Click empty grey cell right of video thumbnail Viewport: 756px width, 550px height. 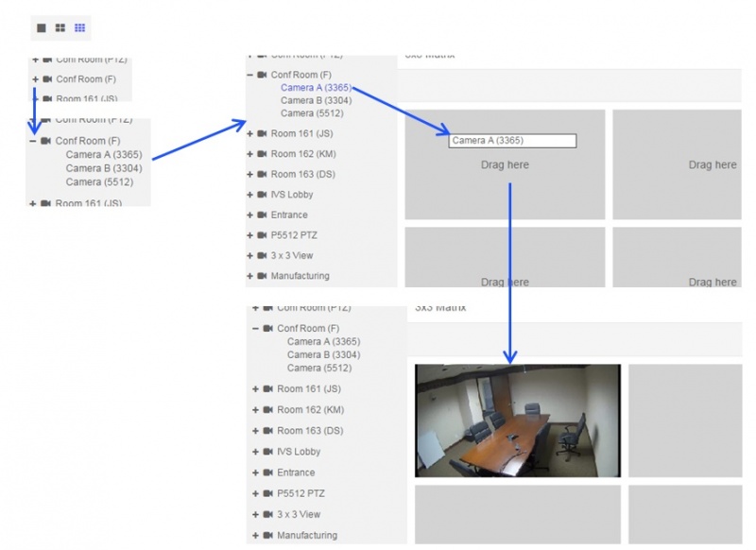(685, 421)
